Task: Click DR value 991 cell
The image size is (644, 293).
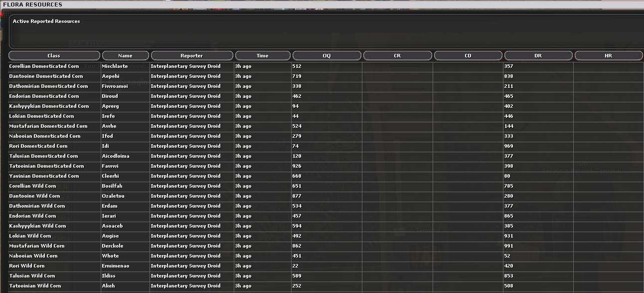Action: [x=508, y=246]
